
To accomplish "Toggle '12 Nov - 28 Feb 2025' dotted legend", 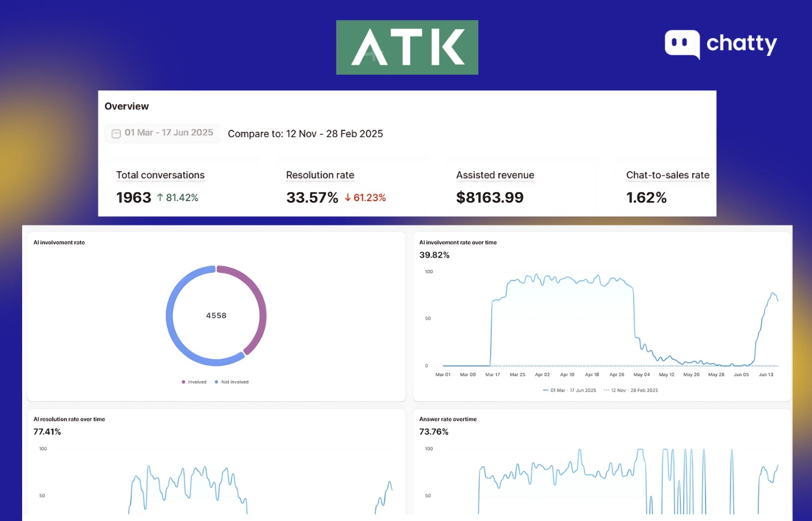I will click(631, 390).
